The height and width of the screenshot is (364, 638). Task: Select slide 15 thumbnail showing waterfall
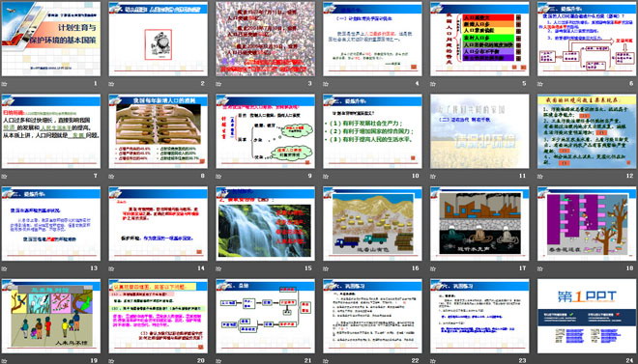265,223
